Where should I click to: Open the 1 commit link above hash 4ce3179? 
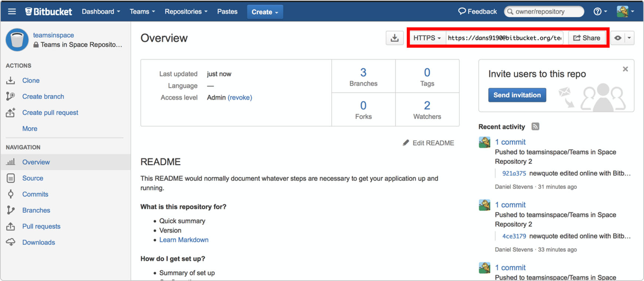click(x=510, y=205)
